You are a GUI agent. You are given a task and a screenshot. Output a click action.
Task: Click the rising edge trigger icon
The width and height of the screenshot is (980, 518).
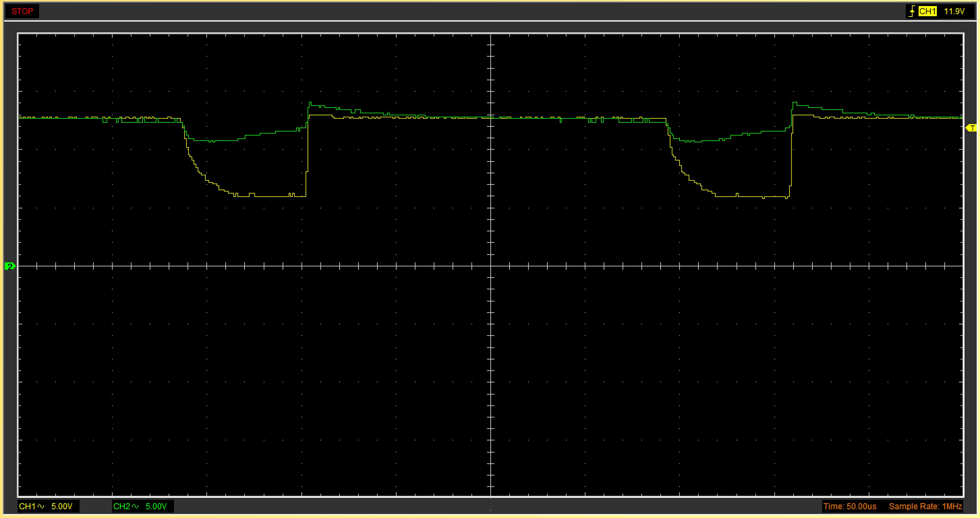tap(912, 11)
